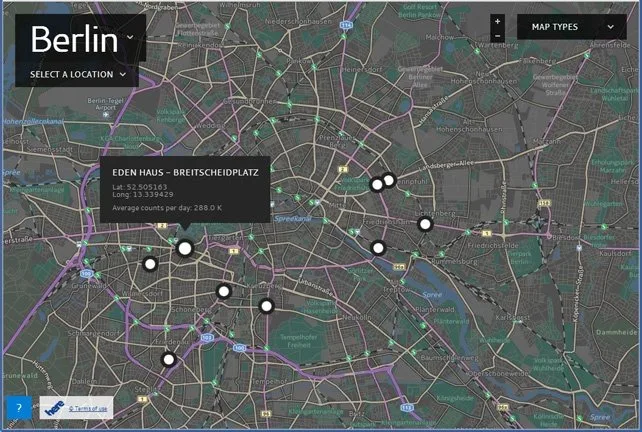This screenshot has width=642, height=432.
Task: Click the Berlin-Tegel Airport icon
Action: click(x=106, y=115)
